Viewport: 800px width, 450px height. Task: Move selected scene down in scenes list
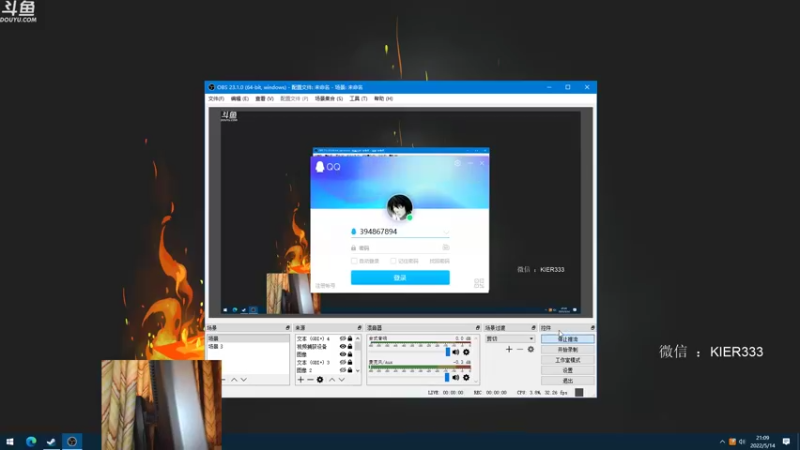pyautogui.click(x=244, y=380)
